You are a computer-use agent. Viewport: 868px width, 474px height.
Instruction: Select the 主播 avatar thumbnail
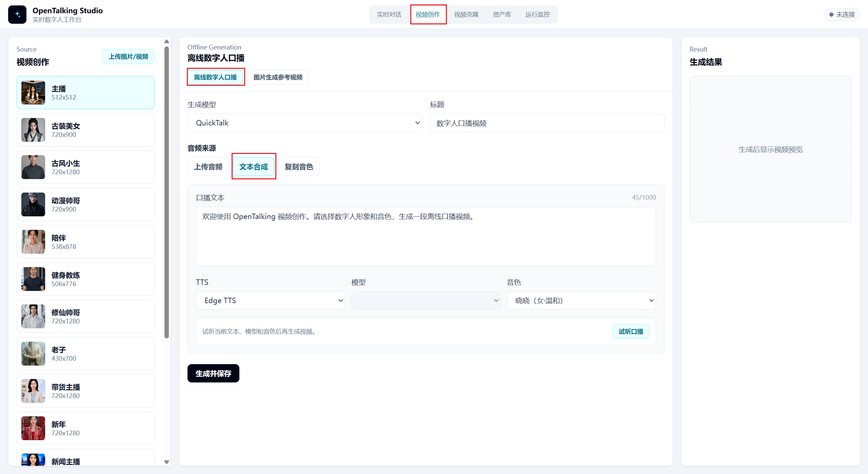pyautogui.click(x=33, y=93)
